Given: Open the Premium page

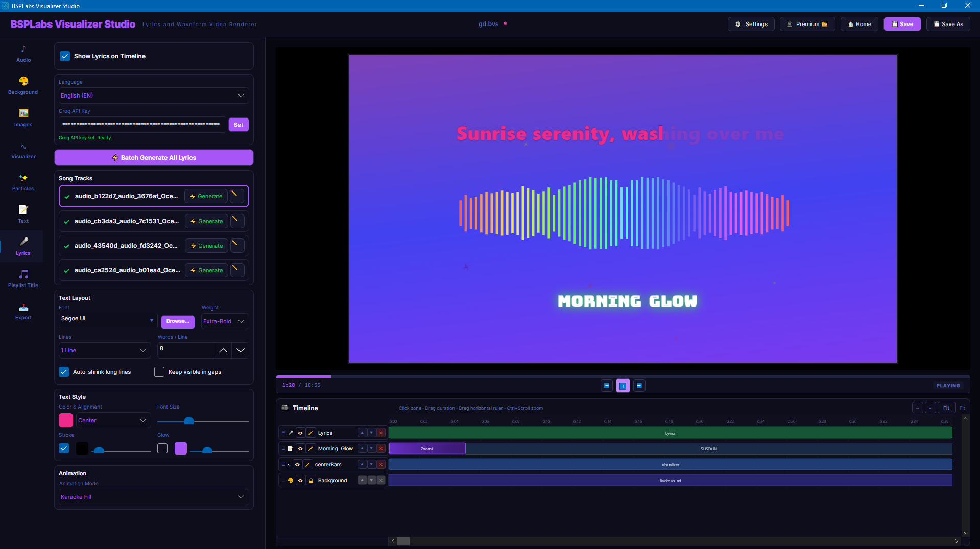Looking at the screenshot, I should (807, 24).
